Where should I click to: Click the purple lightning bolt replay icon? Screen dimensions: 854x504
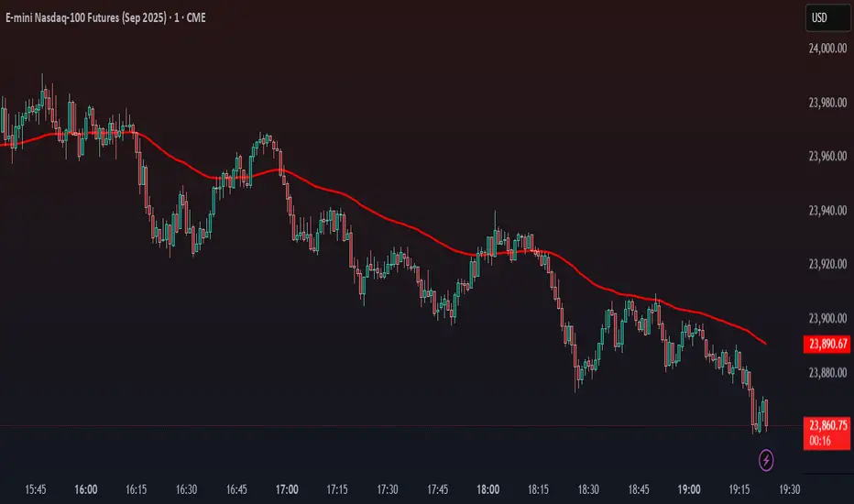pos(766,460)
